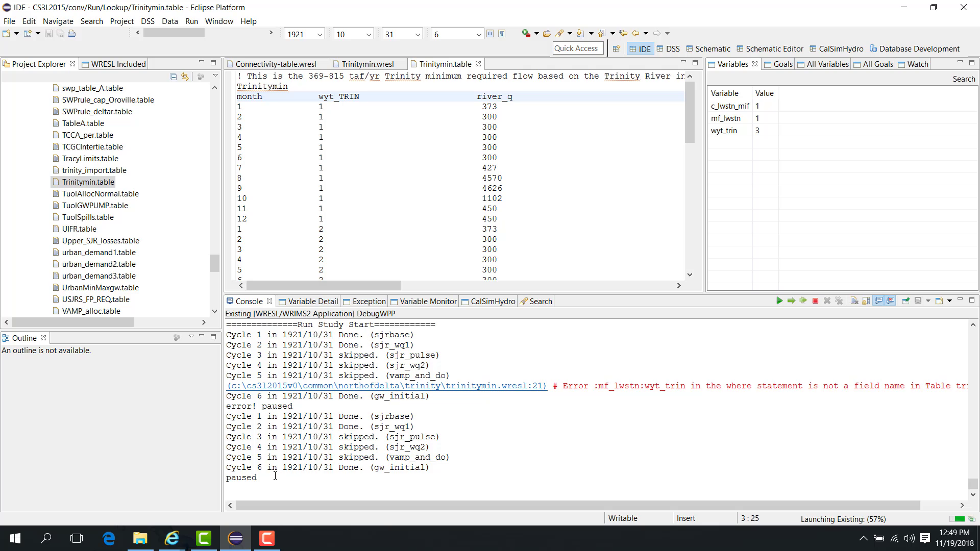This screenshot has width=980, height=551.
Task: Open the cycle 6 dropdown
Action: [478, 34]
